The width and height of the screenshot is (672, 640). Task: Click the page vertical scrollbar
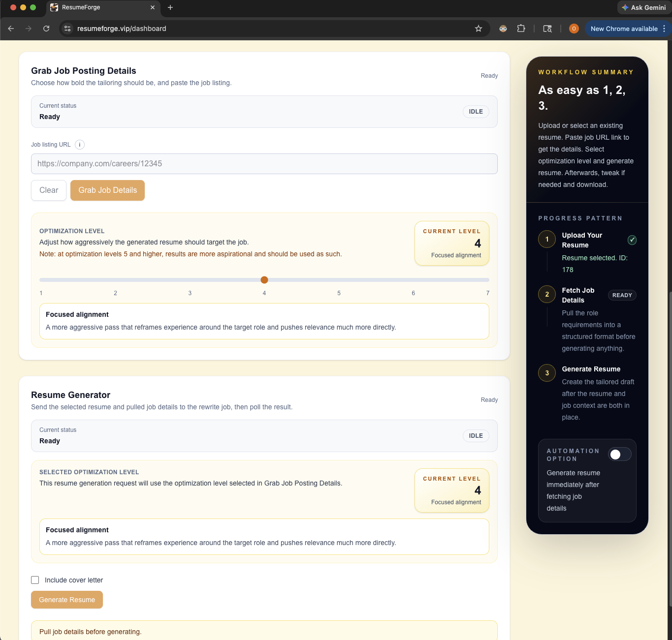[x=670, y=450]
